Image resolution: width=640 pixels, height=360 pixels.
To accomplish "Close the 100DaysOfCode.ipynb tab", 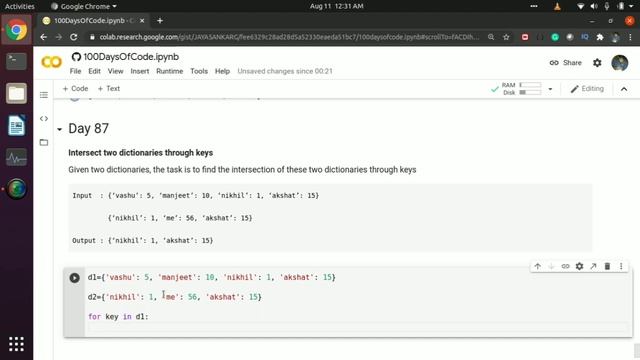I will [142, 21].
